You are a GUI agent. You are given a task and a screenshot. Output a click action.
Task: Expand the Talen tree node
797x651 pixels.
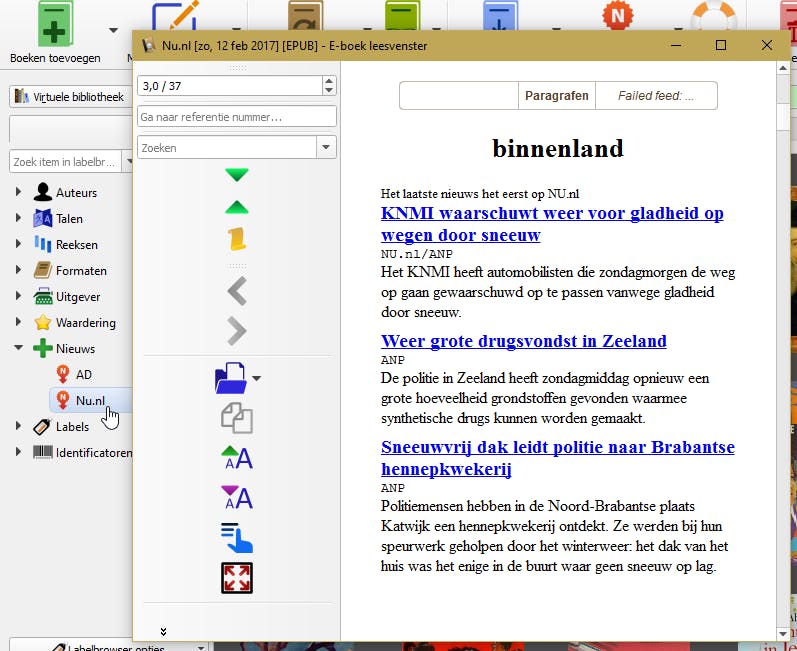point(18,218)
